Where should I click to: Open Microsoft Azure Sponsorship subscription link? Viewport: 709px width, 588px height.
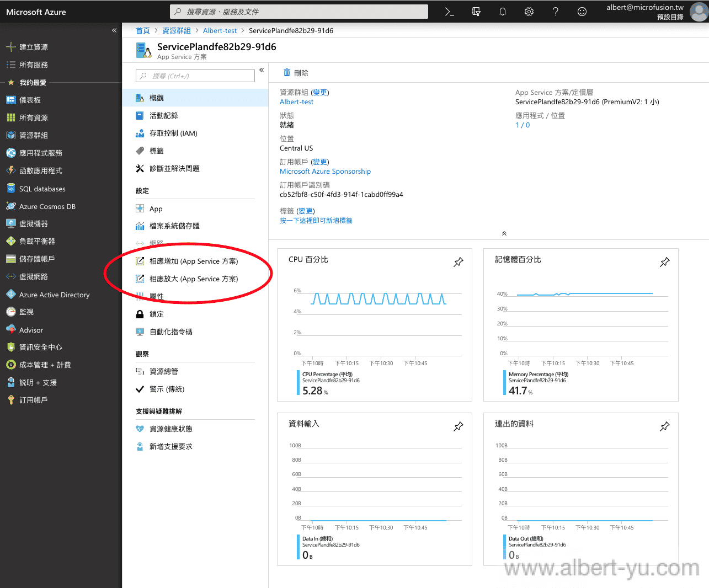325,172
